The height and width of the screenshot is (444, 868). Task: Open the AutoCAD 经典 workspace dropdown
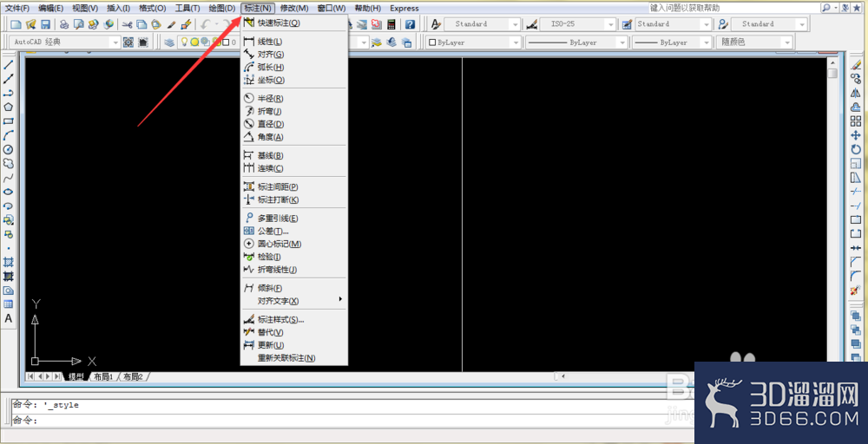click(x=115, y=42)
